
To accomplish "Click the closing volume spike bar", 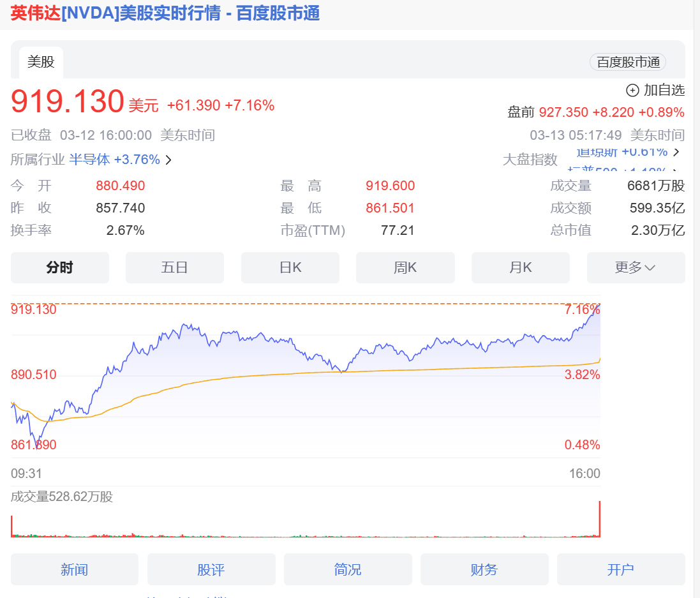I will [x=600, y=519].
